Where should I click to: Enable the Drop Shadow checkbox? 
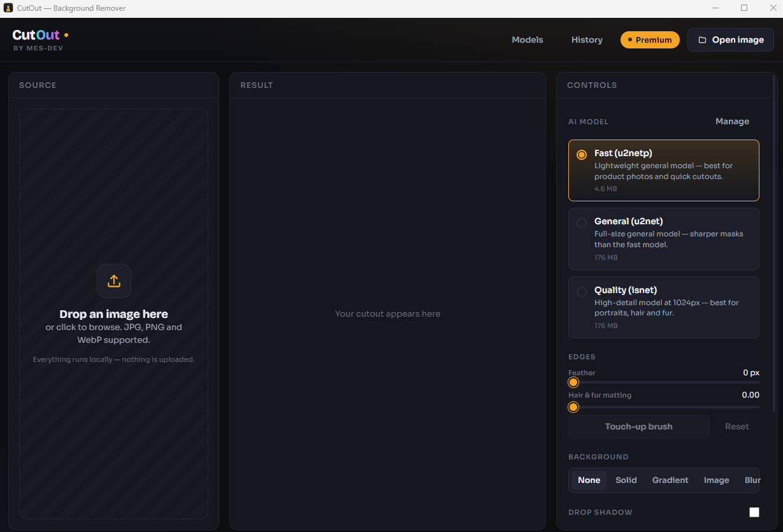[x=754, y=512]
